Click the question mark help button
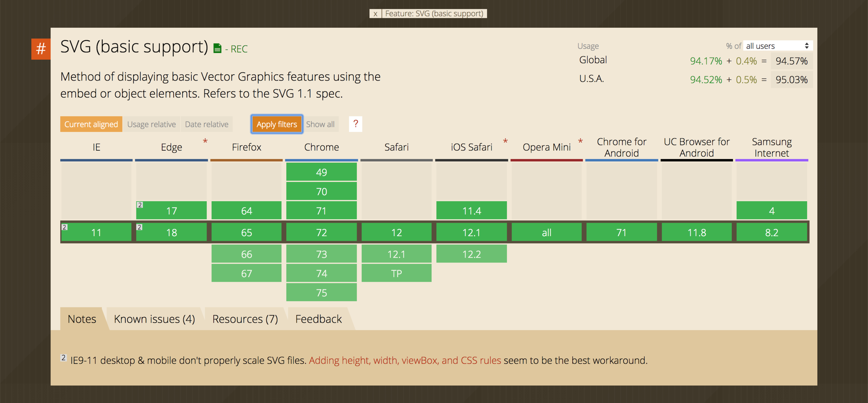Image resolution: width=868 pixels, height=403 pixels. (x=355, y=124)
